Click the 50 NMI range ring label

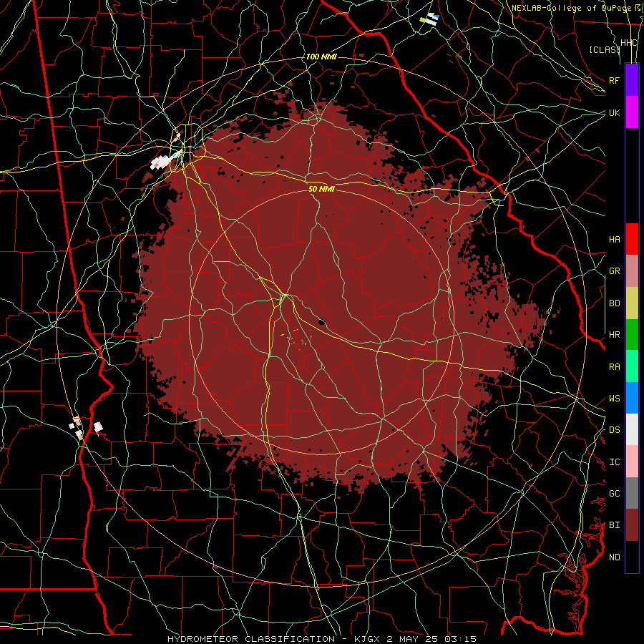(321, 189)
